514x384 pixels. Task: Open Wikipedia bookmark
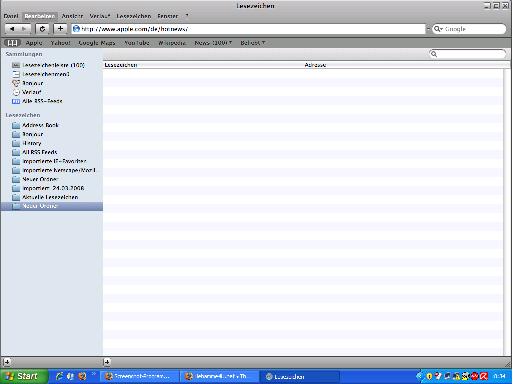172,43
